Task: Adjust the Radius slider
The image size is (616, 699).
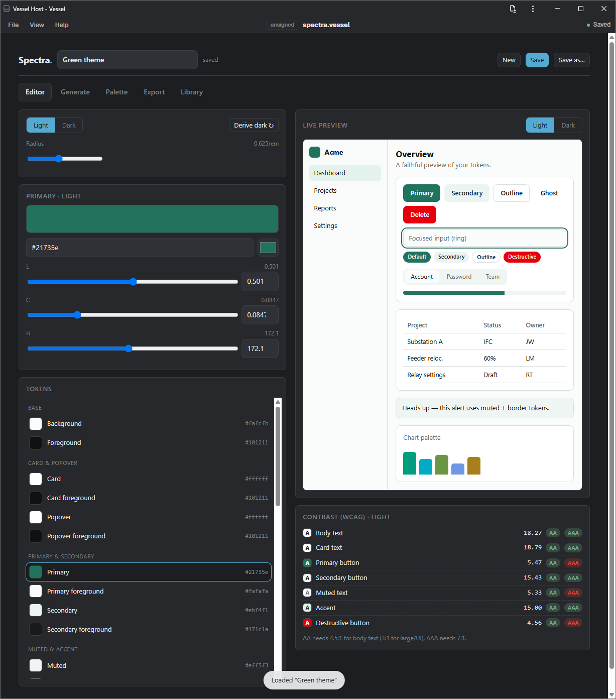Action: point(65,159)
